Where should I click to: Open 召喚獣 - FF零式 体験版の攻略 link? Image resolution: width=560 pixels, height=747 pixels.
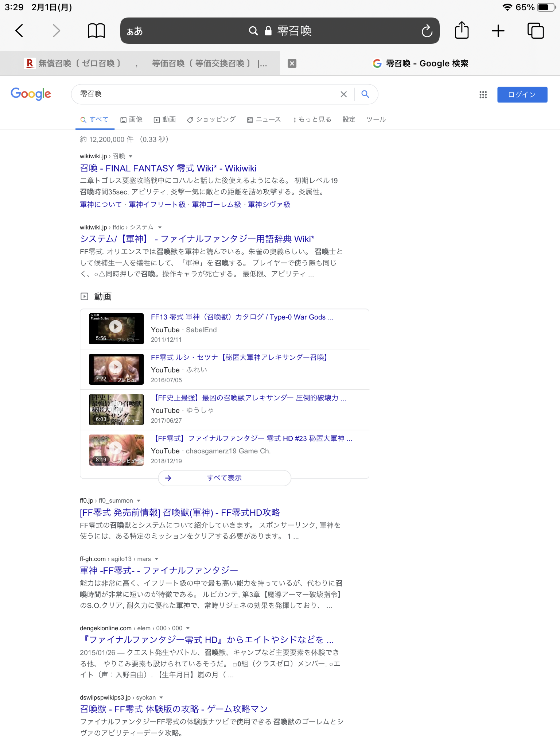click(x=174, y=709)
